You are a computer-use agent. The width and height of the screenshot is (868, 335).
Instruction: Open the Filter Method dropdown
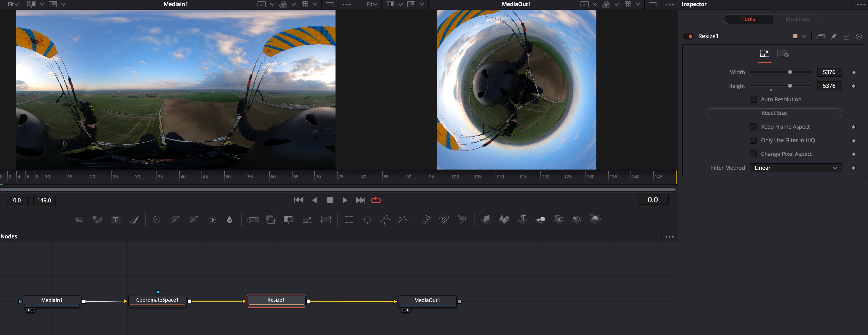click(796, 168)
